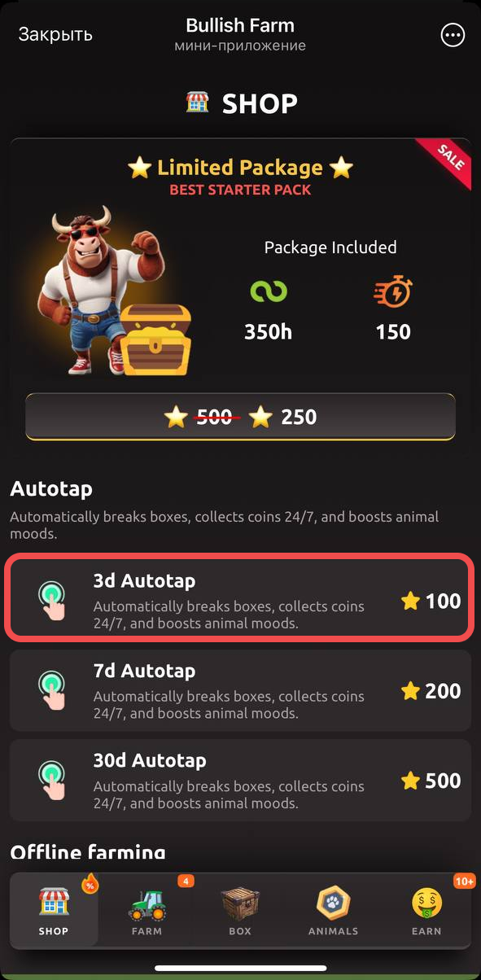
Task: Go to the ANIMALS tab
Action: (333, 911)
